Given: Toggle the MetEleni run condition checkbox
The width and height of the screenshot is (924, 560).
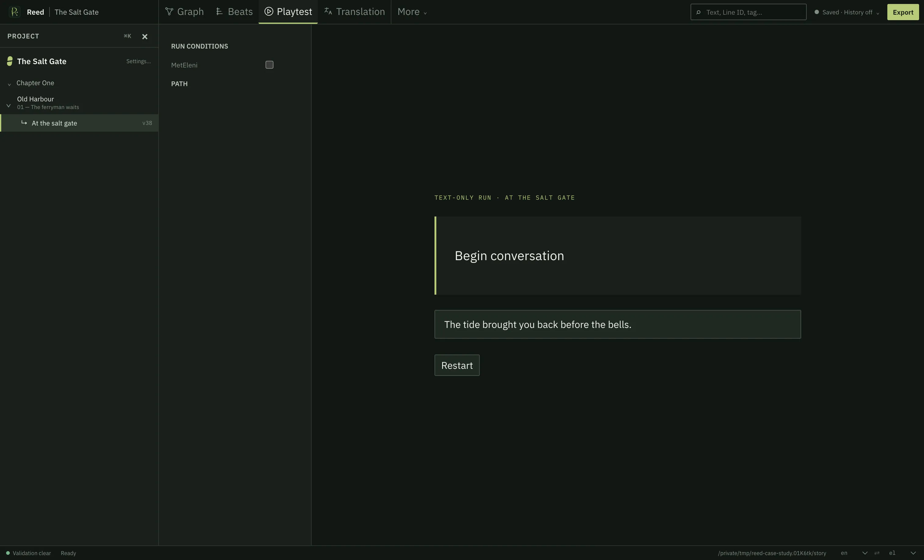Looking at the screenshot, I should (x=269, y=65).
